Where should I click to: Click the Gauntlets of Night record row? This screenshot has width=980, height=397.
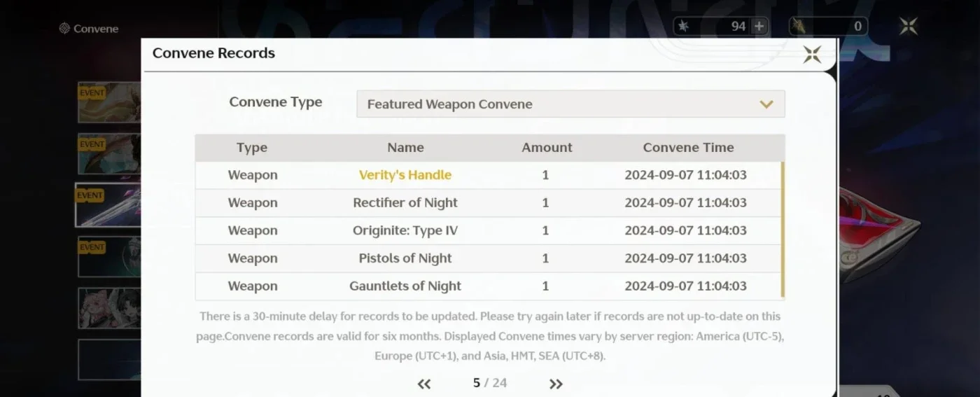tap(488, 286)
